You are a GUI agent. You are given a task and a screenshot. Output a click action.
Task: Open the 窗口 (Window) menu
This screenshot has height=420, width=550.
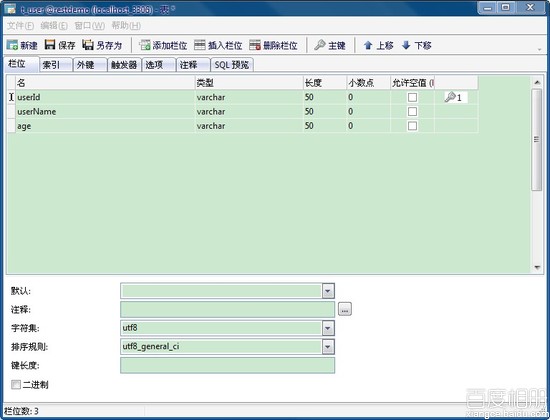(x=89, y=26)
